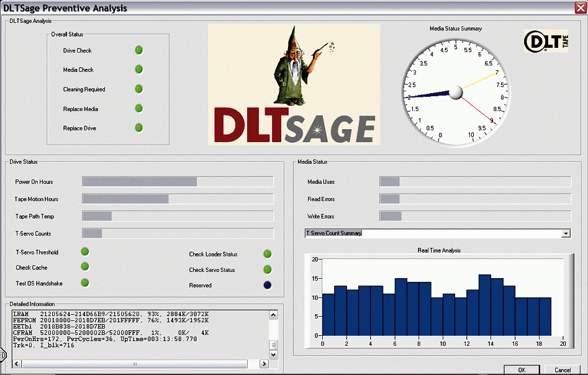Click the Media Status Summary gauge dial

pos(456,93)
